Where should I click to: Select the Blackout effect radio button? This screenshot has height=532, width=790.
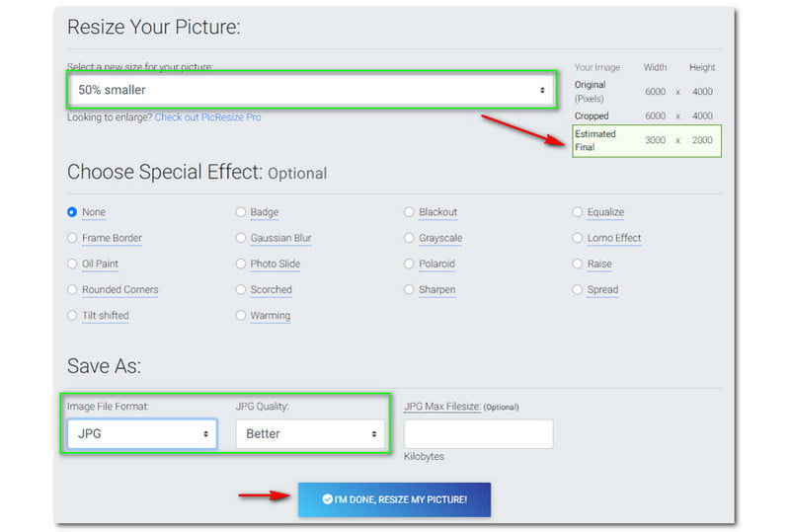[x=410, y=212]
